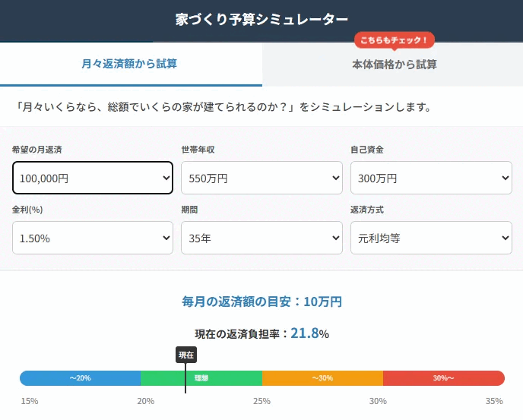
Task: Select the 返済方式 dropdown showing 元利均等
Action: pyautogui.click(x=430, y=238)
